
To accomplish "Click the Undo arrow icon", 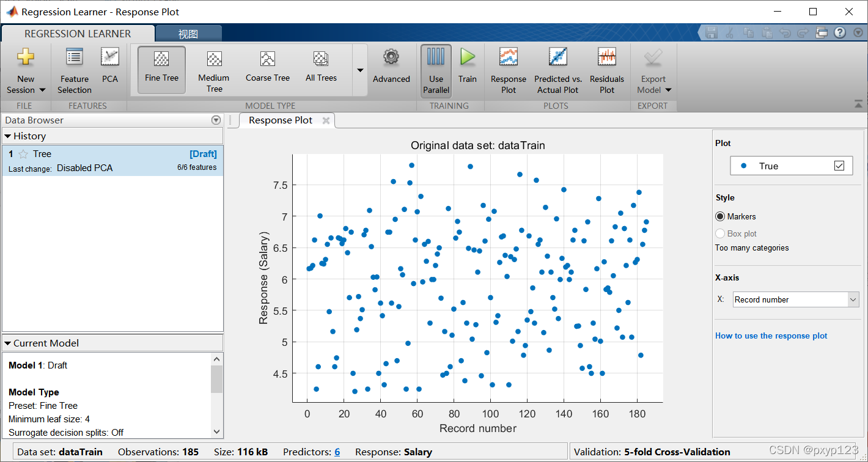I will pyautogui.click(x=785, y=33).
